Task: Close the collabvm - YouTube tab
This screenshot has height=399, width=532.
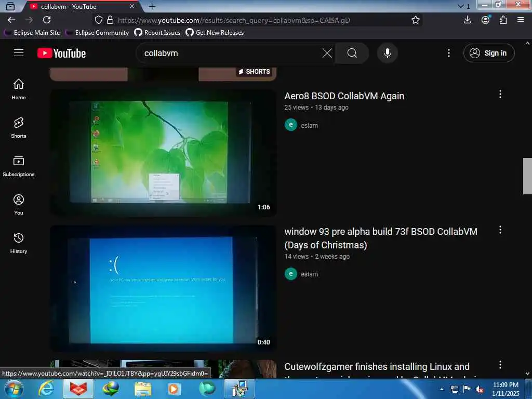Action: click(132, 6)
